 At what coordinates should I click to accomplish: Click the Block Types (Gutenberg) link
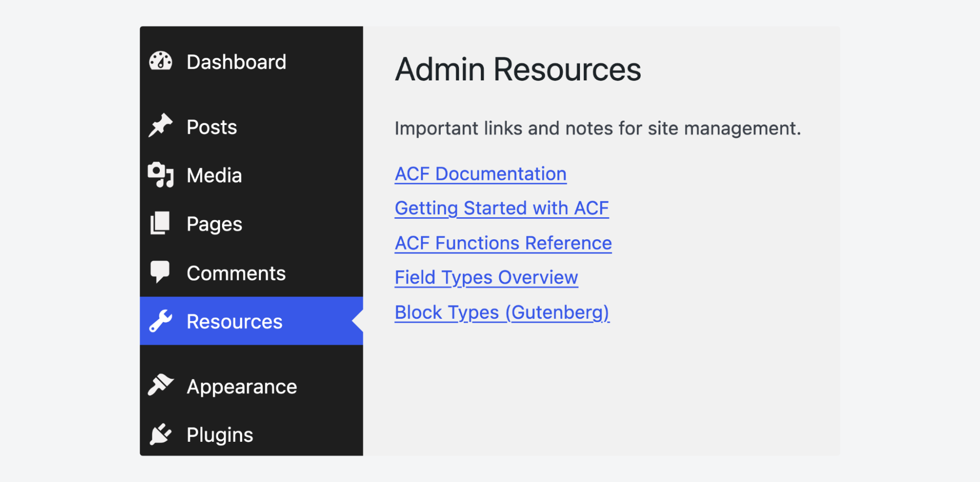tap(502, 312)
